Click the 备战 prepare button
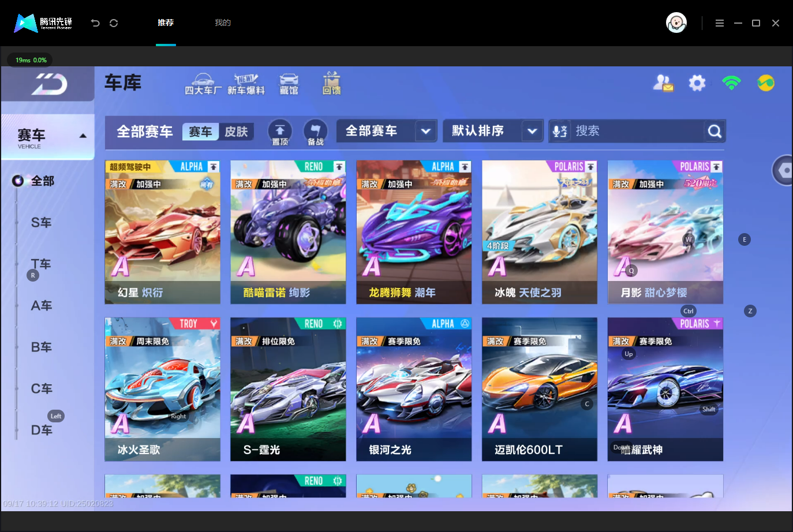Image resolution: width=793 pixels, height=532 pixels. click(315, 132)
